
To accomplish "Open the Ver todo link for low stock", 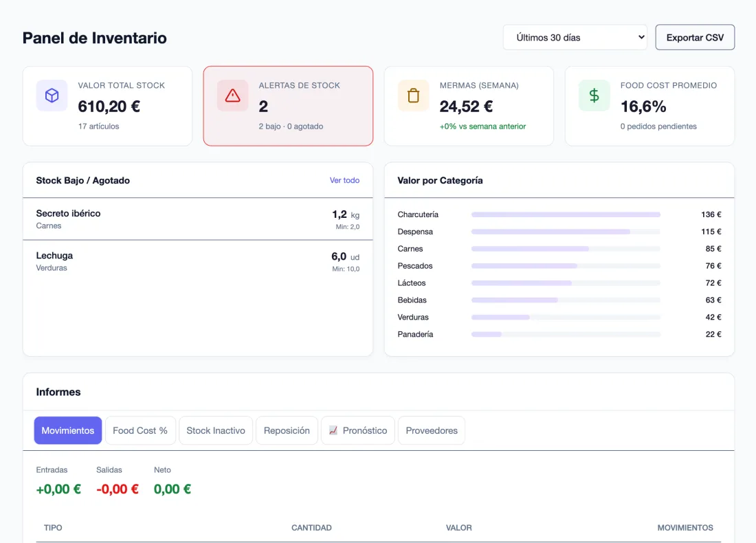I will point(344,180).
